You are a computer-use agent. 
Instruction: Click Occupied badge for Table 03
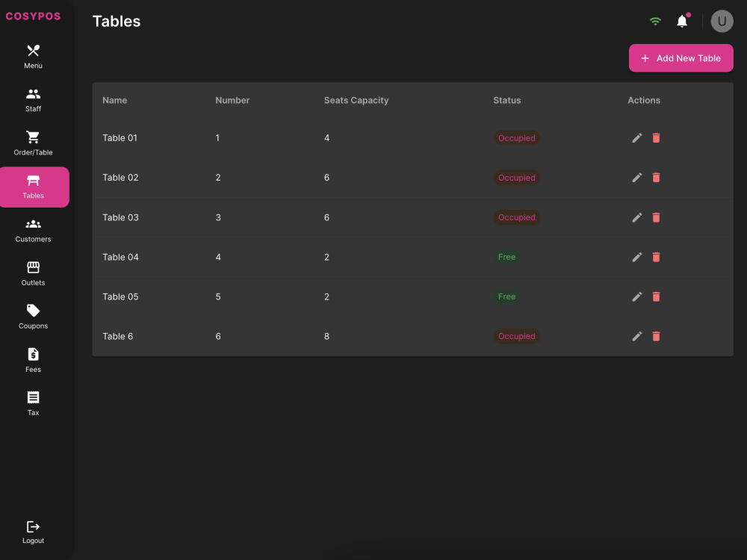click(x=516, y=217)
